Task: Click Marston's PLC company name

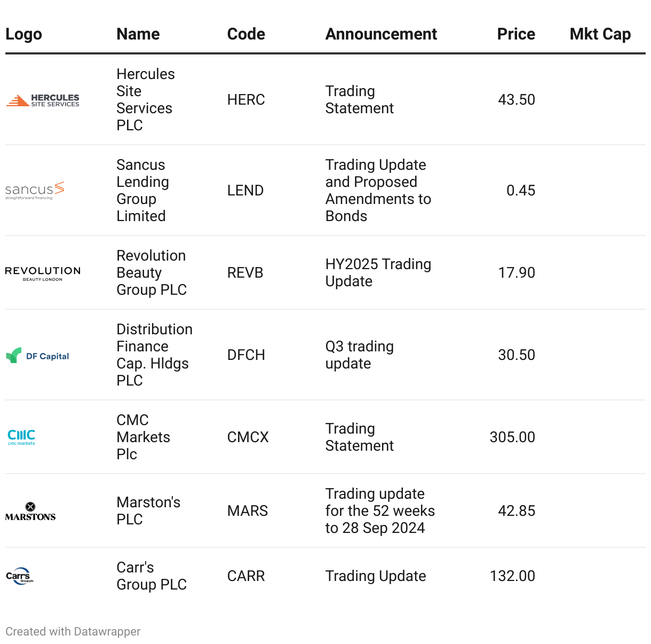Action: pyautogui.click(x=148, y=511)
